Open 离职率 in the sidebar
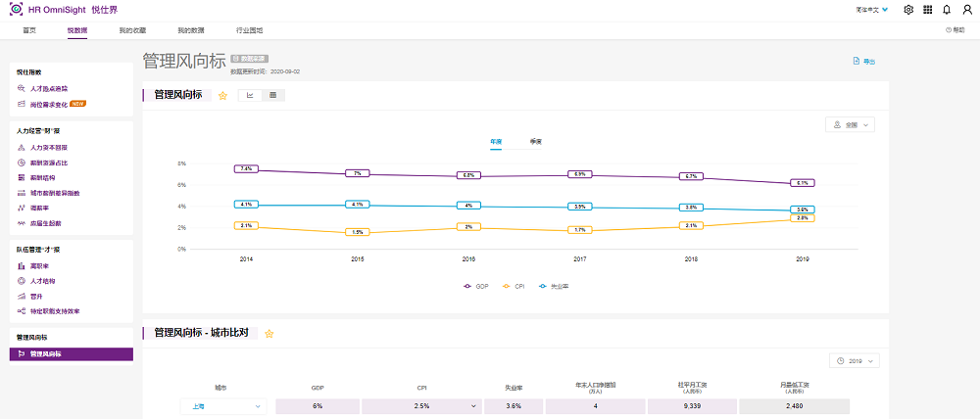980x419 pixels. 41,265
